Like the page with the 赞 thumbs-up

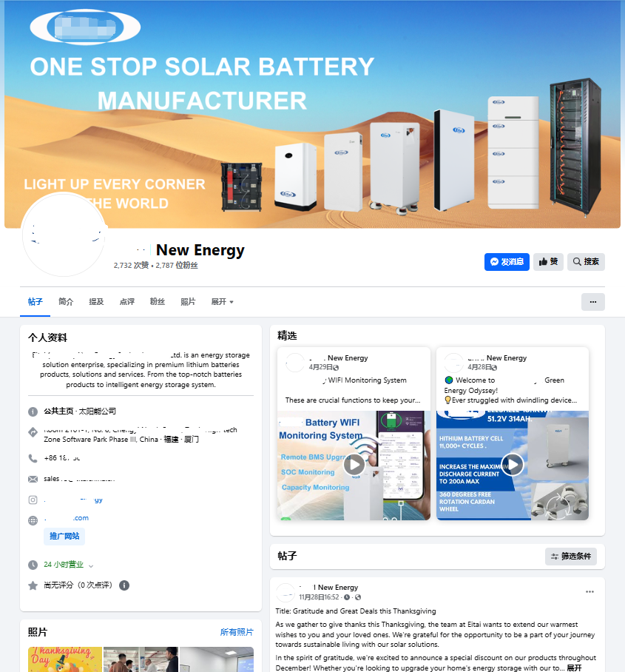[x=548, y=262]
